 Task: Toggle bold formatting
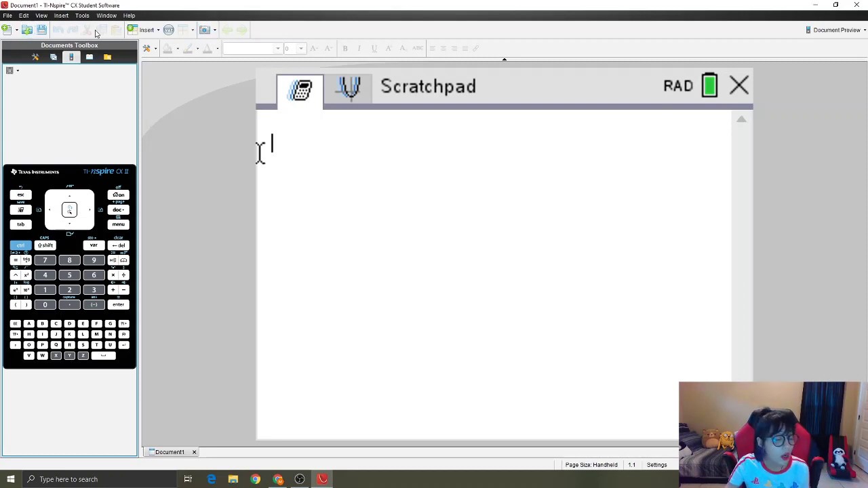tap(345, 48)
